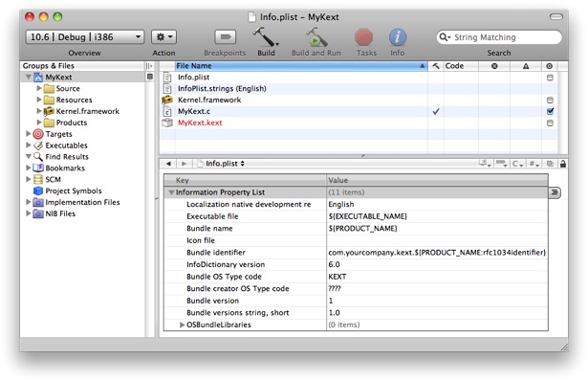Click the editor lock icon
The width and height of the screenshot is (588, 381).
(563, 164)
